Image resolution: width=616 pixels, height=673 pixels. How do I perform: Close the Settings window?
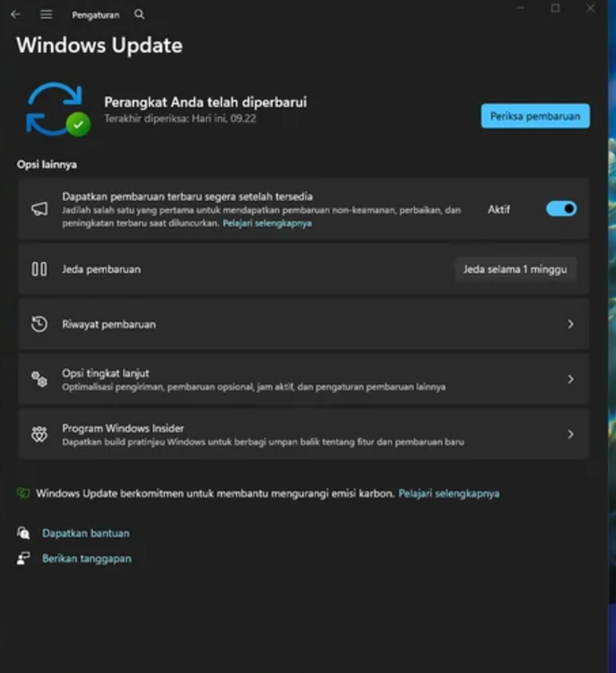click(x=591, y=8)
